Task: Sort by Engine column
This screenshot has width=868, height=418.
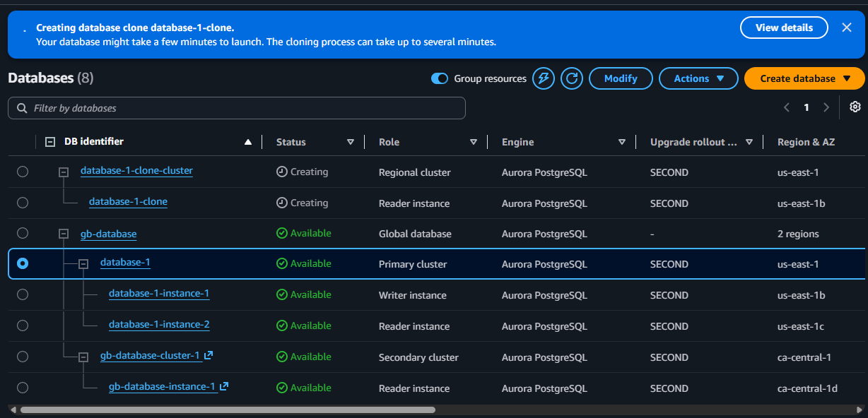Action: 622,142
